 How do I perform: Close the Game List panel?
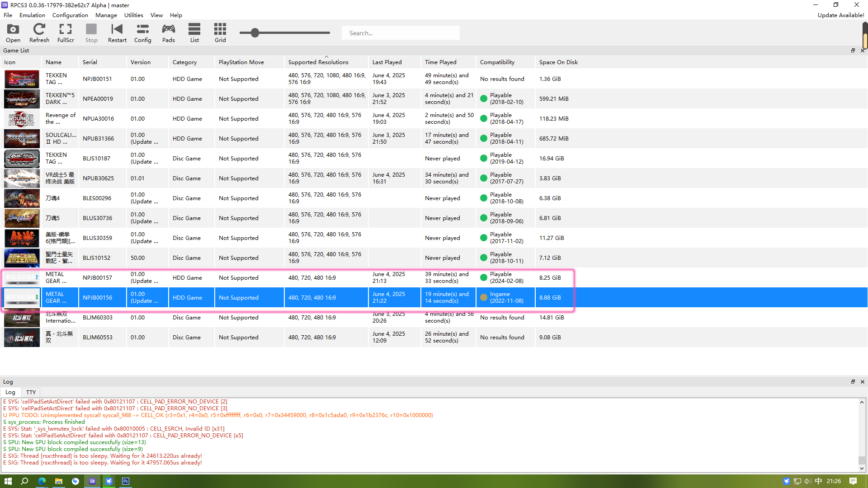(863, 51)
